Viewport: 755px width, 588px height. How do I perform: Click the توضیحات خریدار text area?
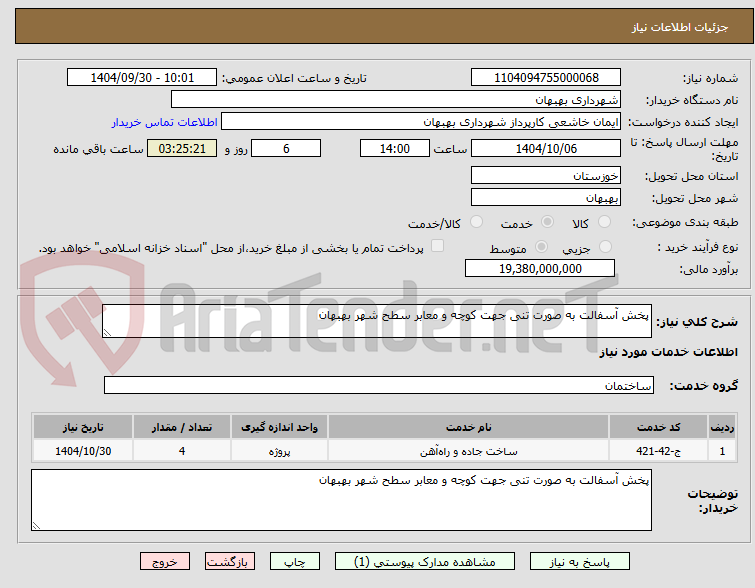pyautogui.click(x=341, y=500)
